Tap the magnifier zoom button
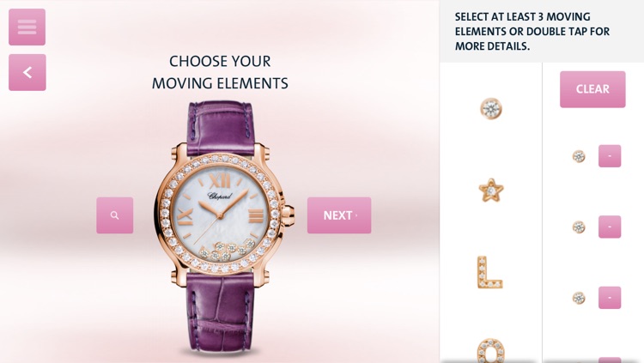This screenshot has height=363, width=644. point(114,215)
